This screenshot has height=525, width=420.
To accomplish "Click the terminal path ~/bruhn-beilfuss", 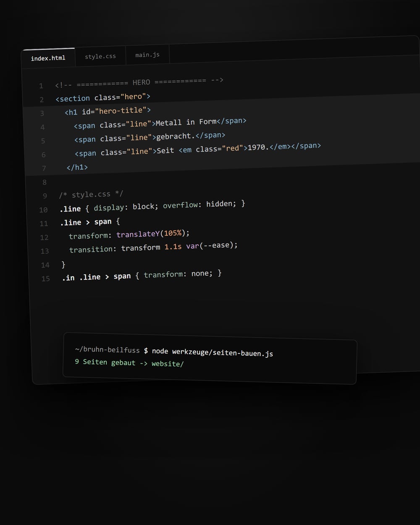I will tap(108, 350).
